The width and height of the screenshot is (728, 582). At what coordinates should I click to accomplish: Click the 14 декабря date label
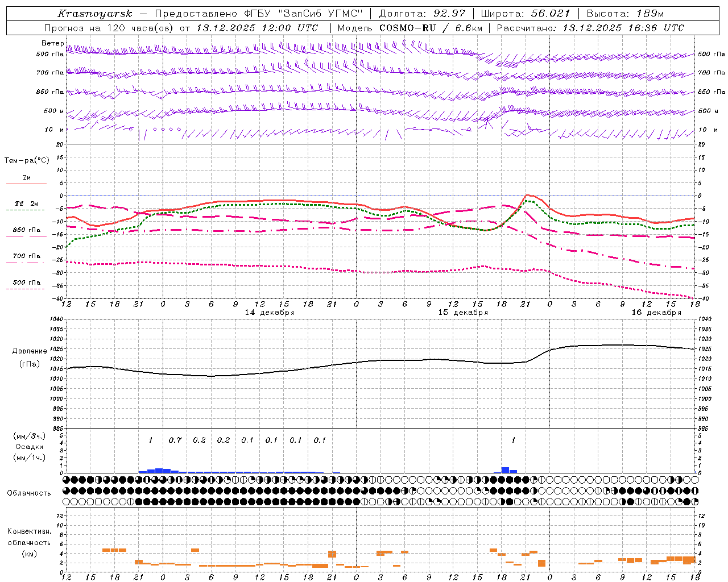270,313
